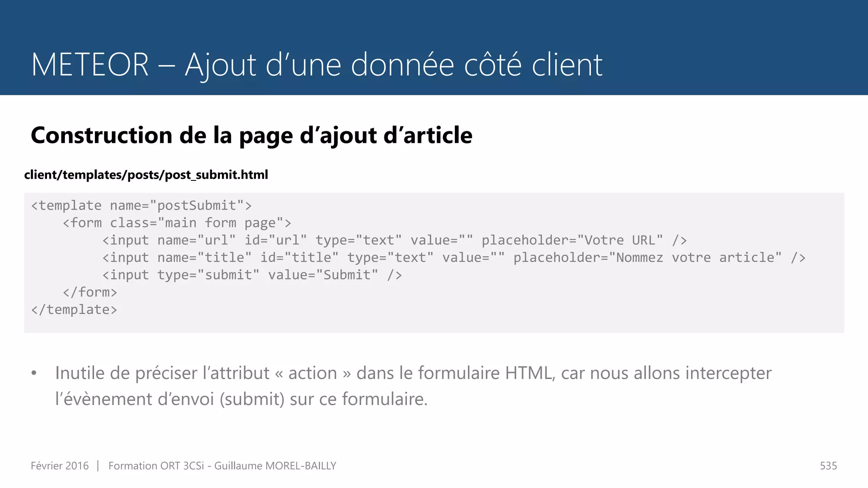
Task: Click the code line '<form class="main form page">'
Action: [x=177, y=223]
